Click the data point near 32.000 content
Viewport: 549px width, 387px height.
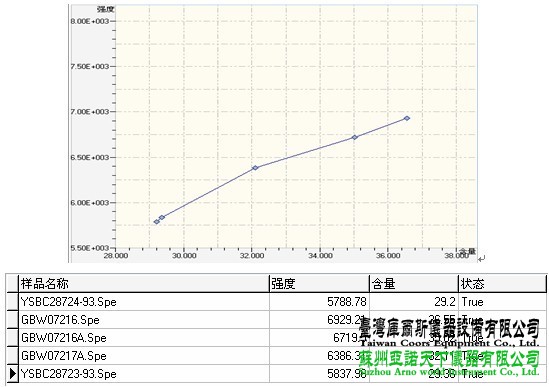pos(255,168)
